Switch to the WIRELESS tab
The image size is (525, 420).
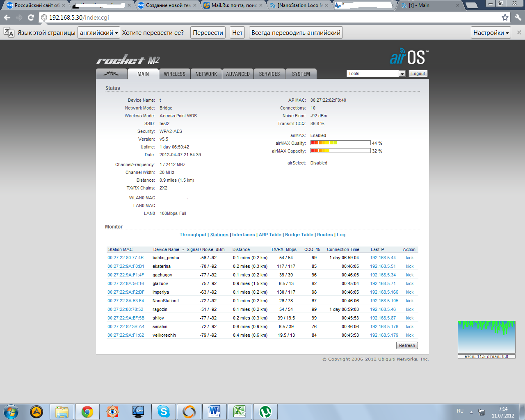(175, 74)
